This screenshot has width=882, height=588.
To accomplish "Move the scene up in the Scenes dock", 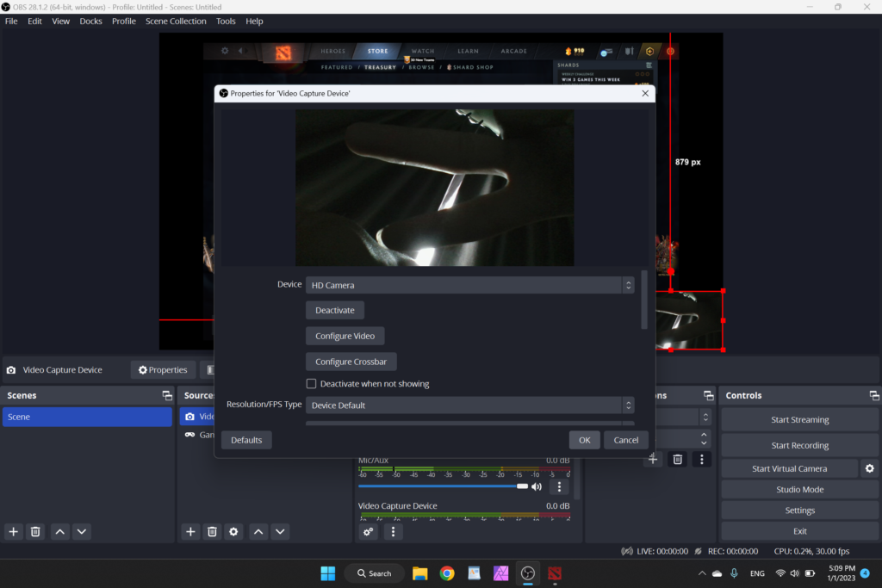I will click(59, 531).
